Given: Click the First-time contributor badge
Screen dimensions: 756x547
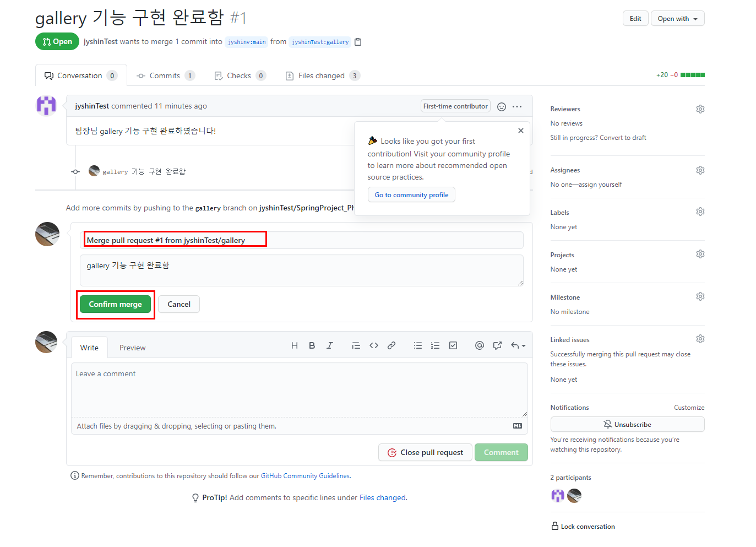Looking at the screenshot, I should (x=455, y=106).
